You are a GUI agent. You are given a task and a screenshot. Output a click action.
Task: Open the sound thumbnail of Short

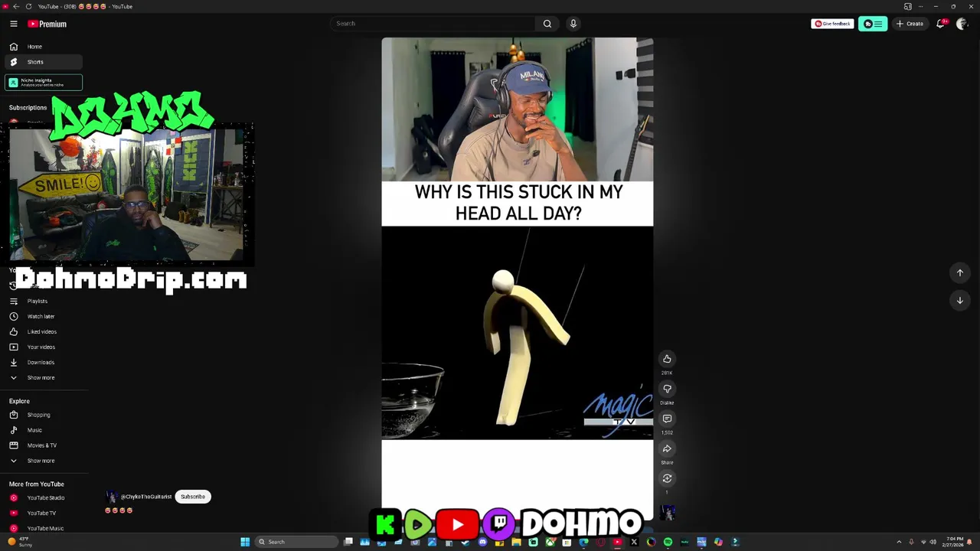pyautogui.click(x=668, y=512)
